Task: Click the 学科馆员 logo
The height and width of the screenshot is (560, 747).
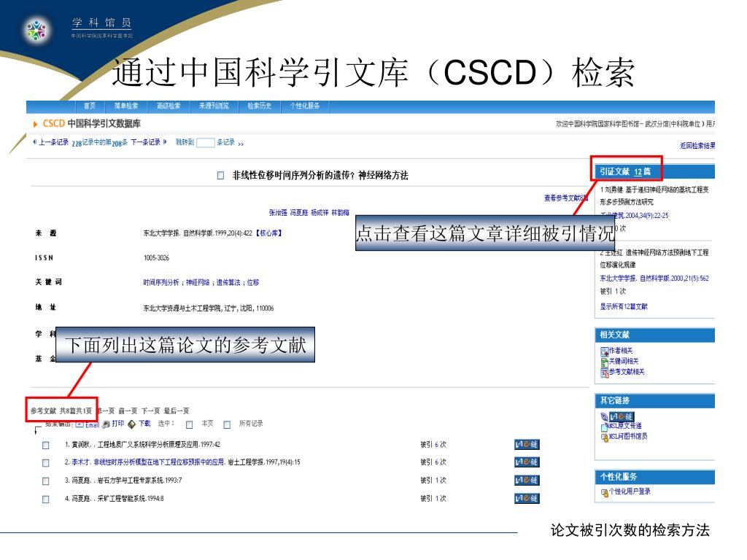Action: pyautogui.click(x=36, y=30)
